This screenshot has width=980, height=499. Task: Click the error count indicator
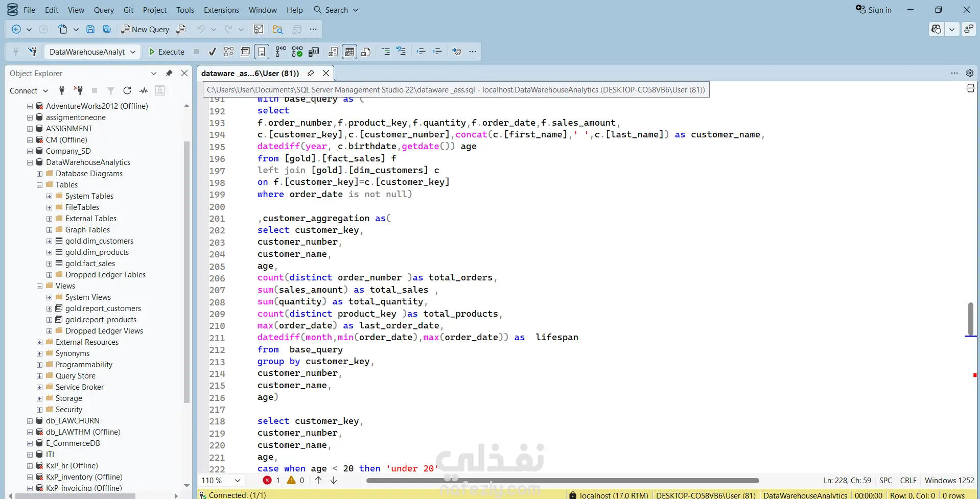pyautogui.click(x=271, y=480)
